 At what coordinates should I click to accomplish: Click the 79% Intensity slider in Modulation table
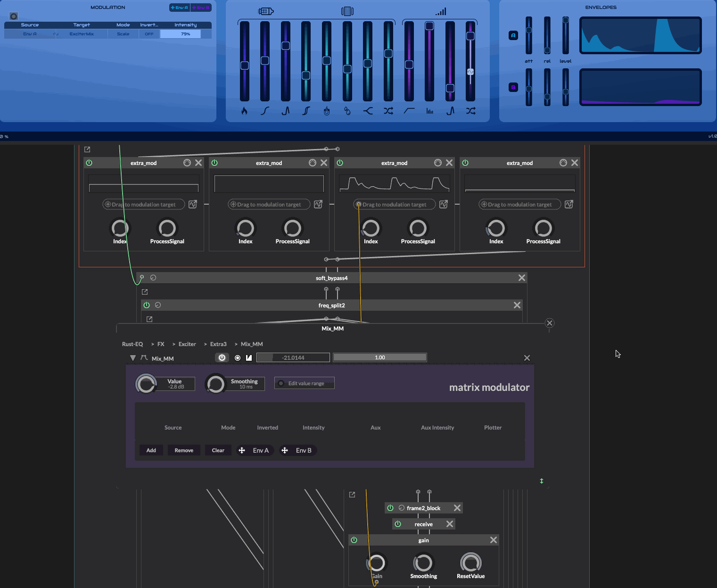[181, 34]
